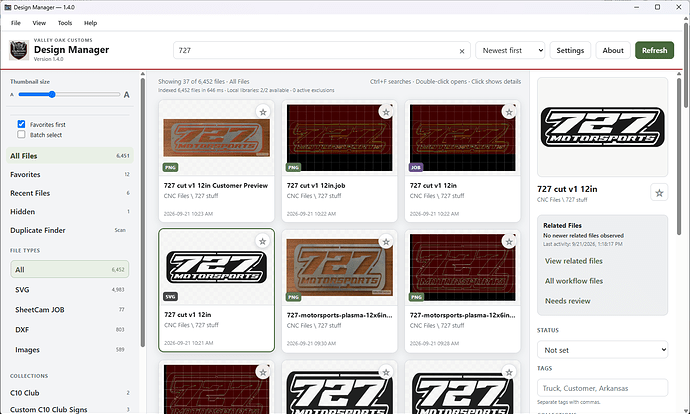Click the Design Manager title bar icon

point(7,7)
